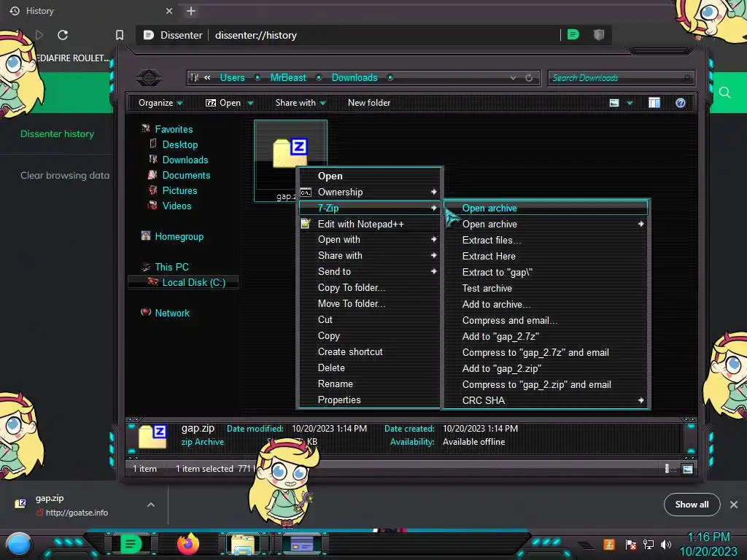
Task: Choose Cut in the context menu
Action: pyautogui.click(x=368, y=319)
